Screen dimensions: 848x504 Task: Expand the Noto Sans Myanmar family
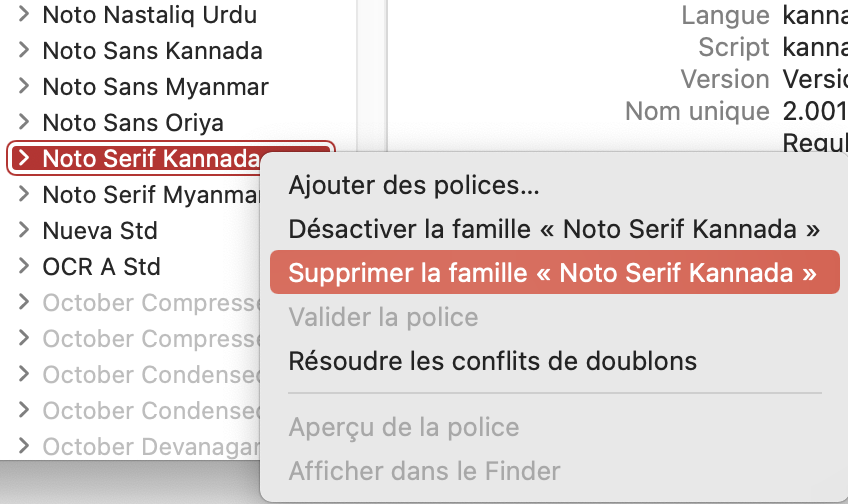24,87
